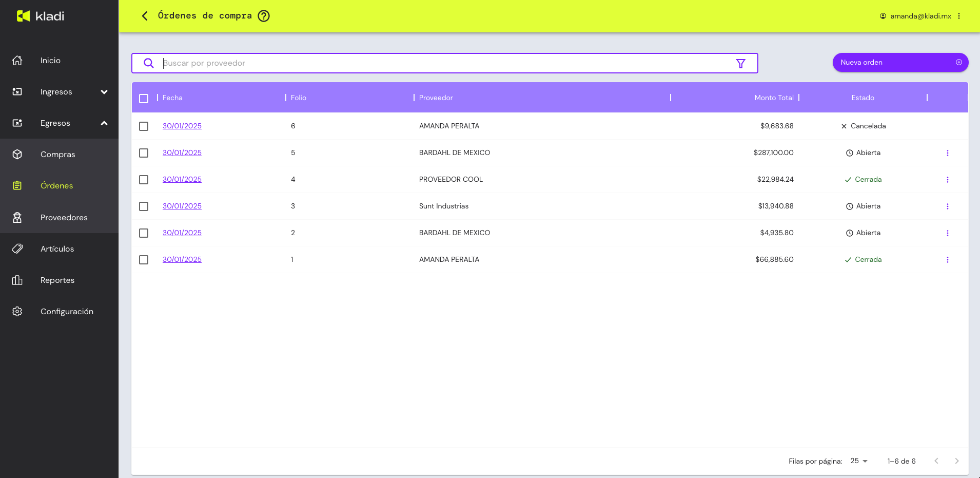Click the Nueva orden button
Image resolution: width=980 pixels, height=478 pixels.
tap(900, 63)
